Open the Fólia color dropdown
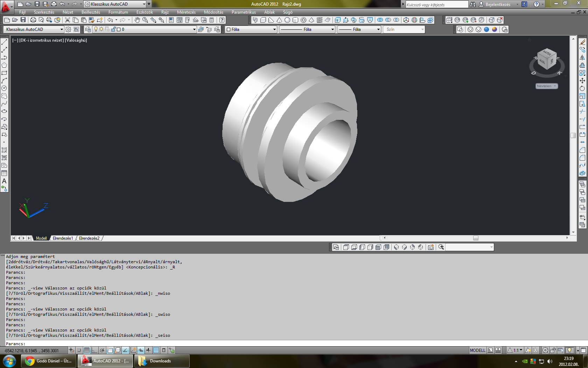 tap(274, 29)
